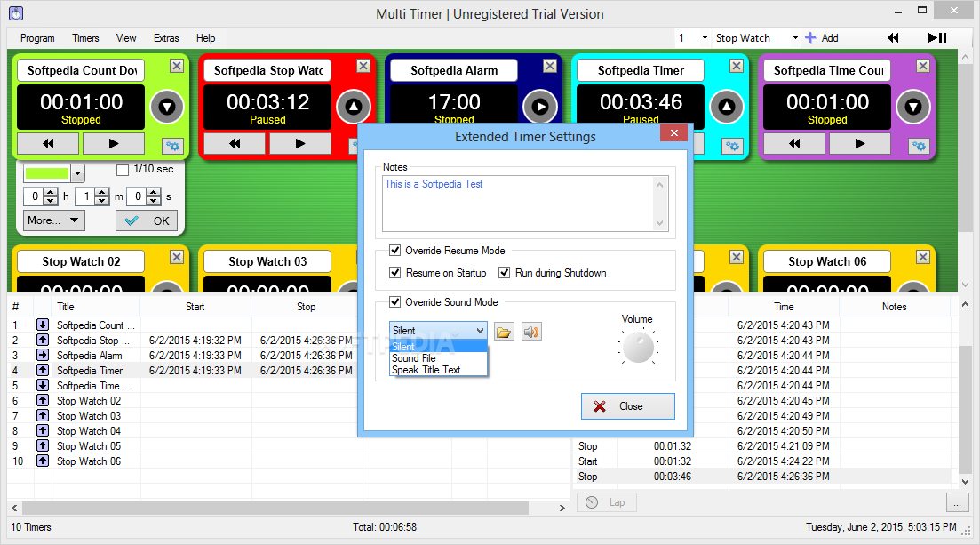This screenshot has width=980, height=545.
Task: Click scroll-down arrow of timer cards panel
Action: pyautogui.click(x=966, y=285)
